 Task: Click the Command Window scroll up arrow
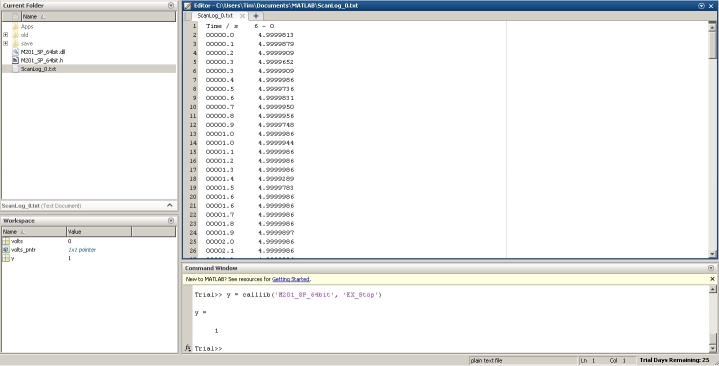coord(712,289)
